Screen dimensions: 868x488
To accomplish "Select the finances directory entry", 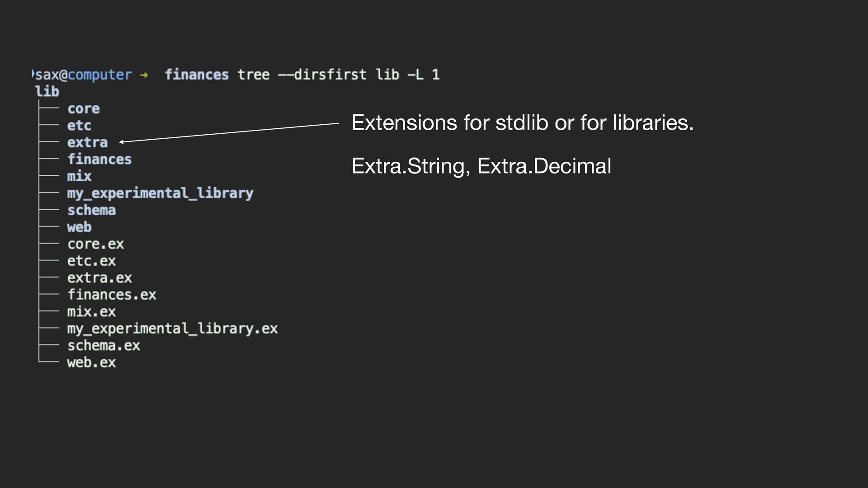I will (99, 160).
